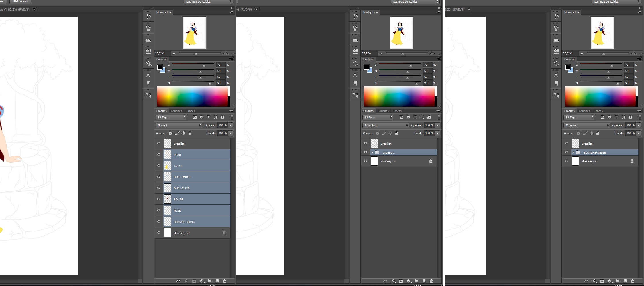Viewport: 644px width, 286px height.
Task: Open the link layers icon at layers panel bottom
Action: pyautogui.click(x=178, y=281)
